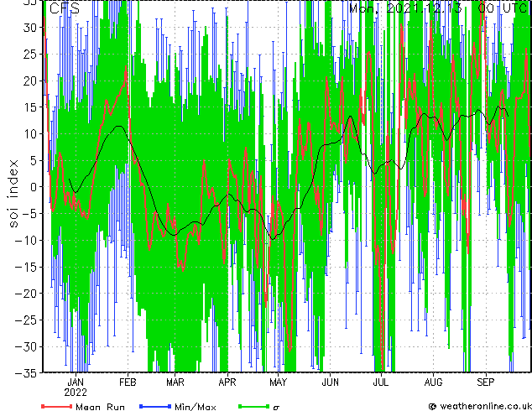Click the SEP month axis label
The height and width of the screenshot is (411, 532).
coord(486,382)
